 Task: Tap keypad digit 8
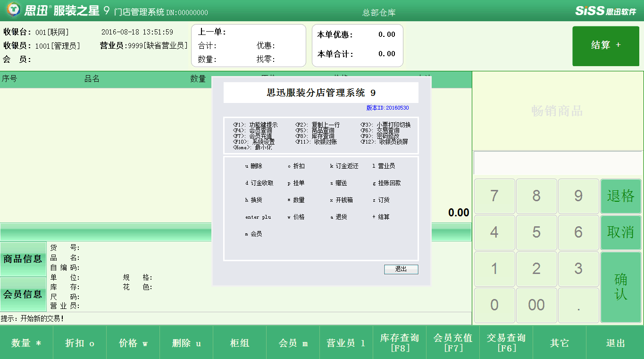pos(536,196)
